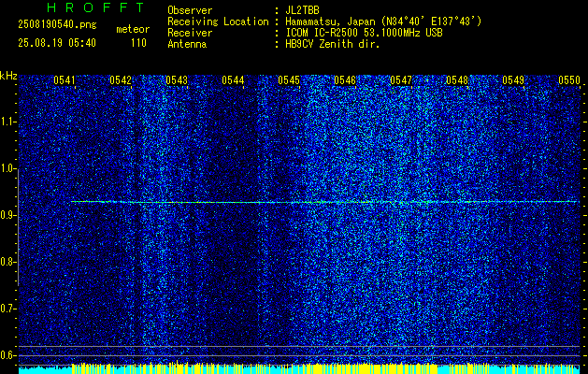Click the date stamp 25.08.19 05:40
Viewport: 588px width, 374px height.
(x=57, y=43)
